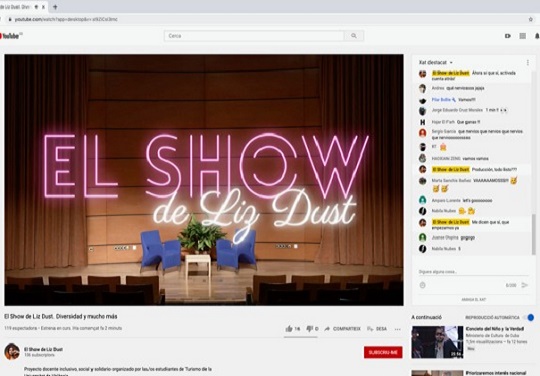Close the current browser tab
Viewport: 540px width, 376px height.
pyautogui.click(x=44, y=7)
